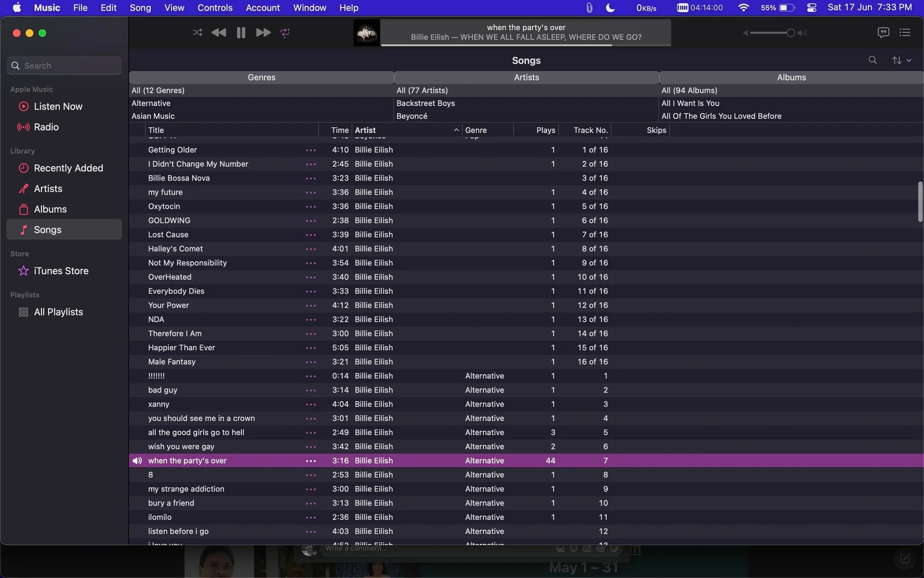924x578 pixels.
Task: Open more options for bad guy
Action: 311,390
